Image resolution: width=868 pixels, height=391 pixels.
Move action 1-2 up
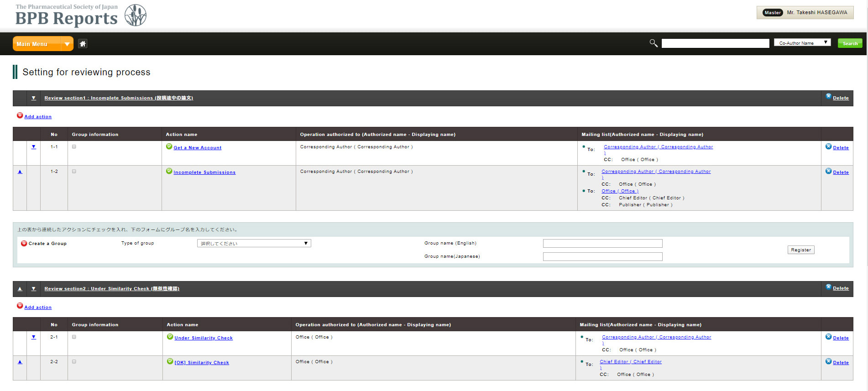pyautogui.click(x=20, y=172)
